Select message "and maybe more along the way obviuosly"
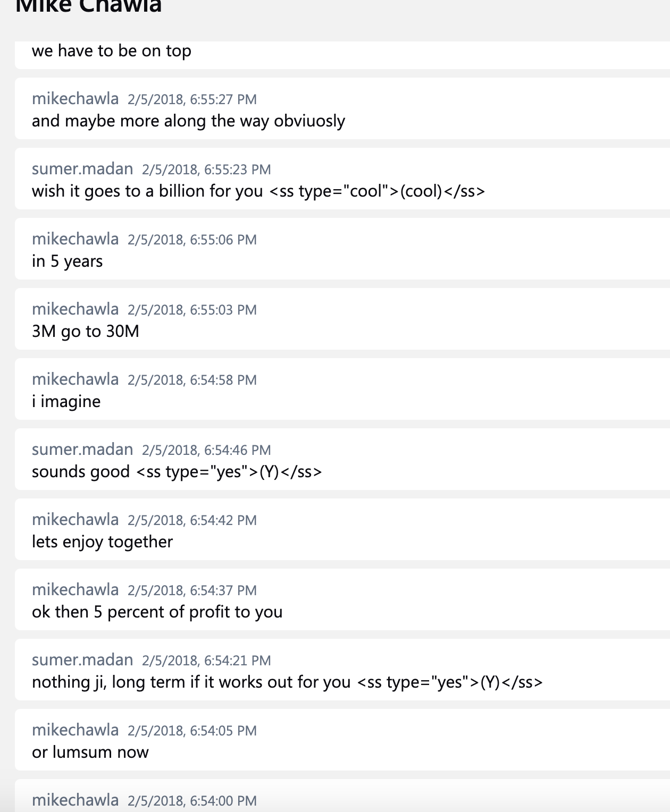Image resolution: width=670 pixels, height=812 pixels. point(188,121)
